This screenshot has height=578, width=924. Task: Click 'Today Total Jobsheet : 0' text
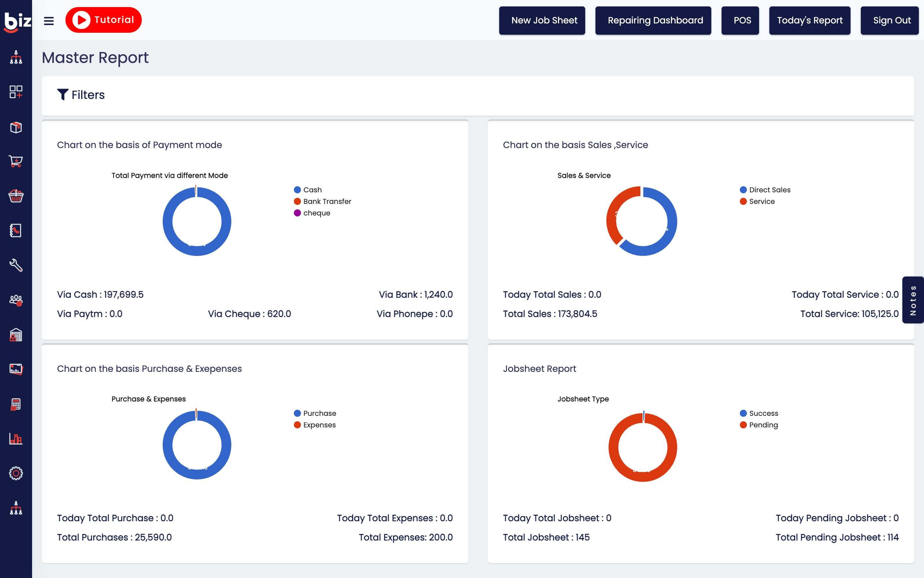tap(557, 518)
